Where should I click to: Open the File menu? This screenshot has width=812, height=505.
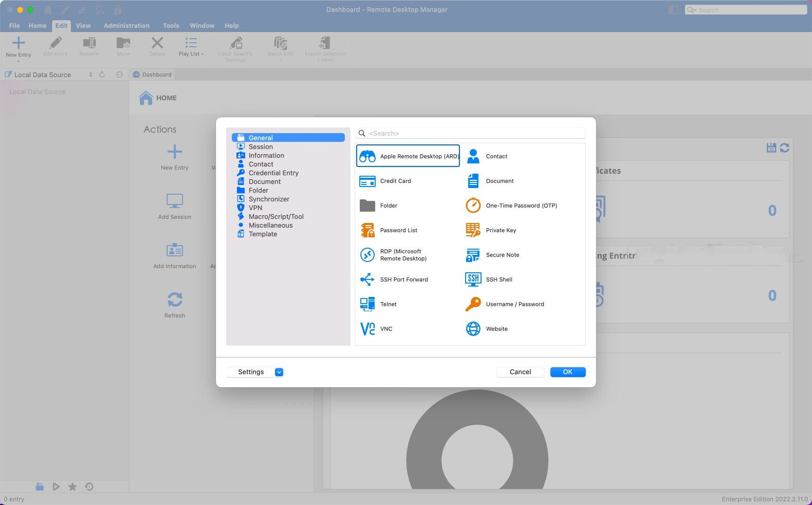[x=14, y=25]
